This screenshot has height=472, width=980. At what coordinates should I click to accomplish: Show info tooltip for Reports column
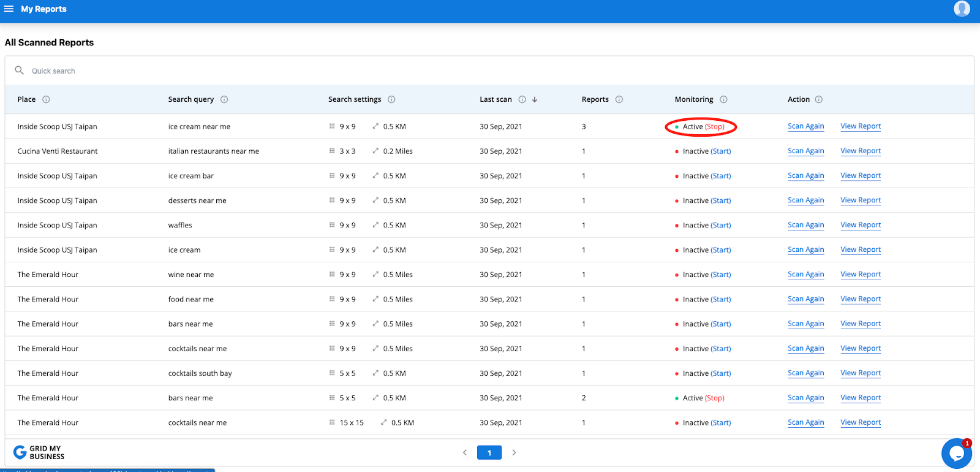[619, 99]
